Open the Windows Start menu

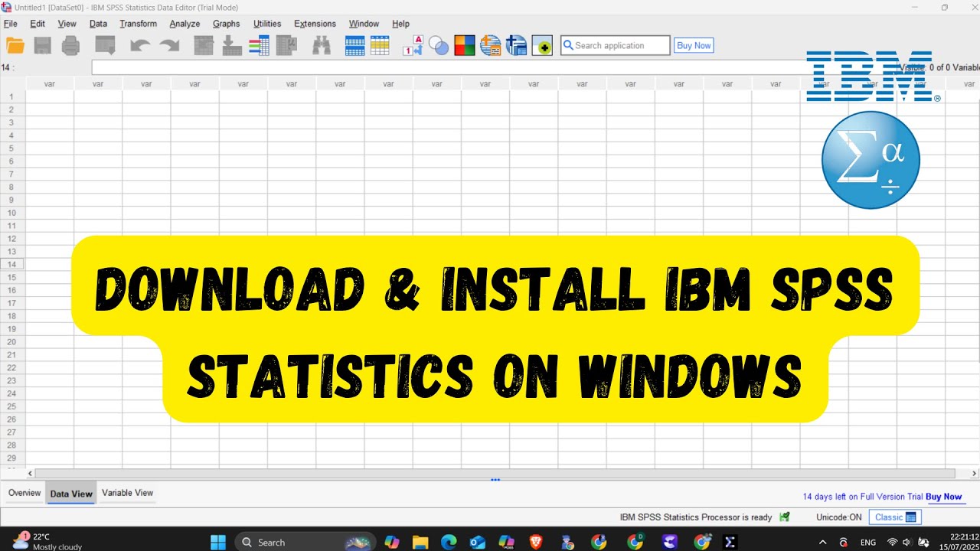click(x=219, y=542)
